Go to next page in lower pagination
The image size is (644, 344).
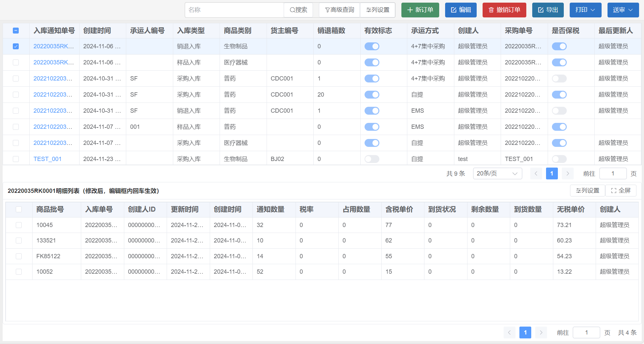[541, 333]
